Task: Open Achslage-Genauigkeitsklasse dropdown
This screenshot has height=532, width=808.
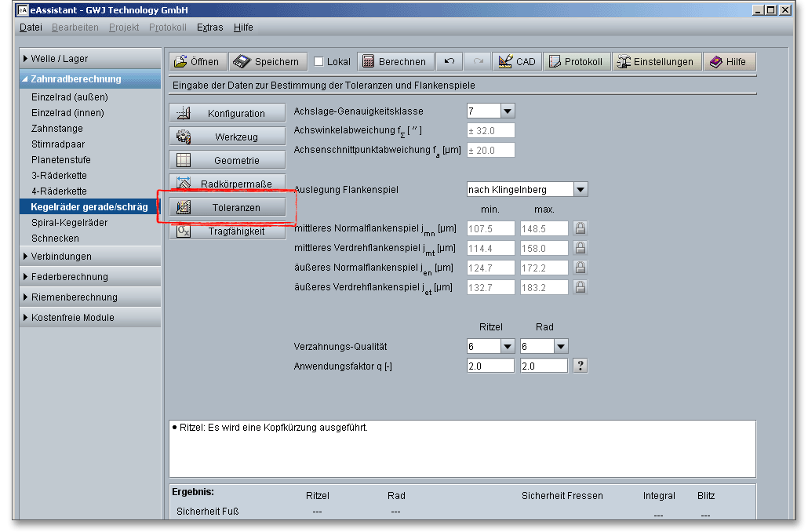Action: tap(507, 111)
